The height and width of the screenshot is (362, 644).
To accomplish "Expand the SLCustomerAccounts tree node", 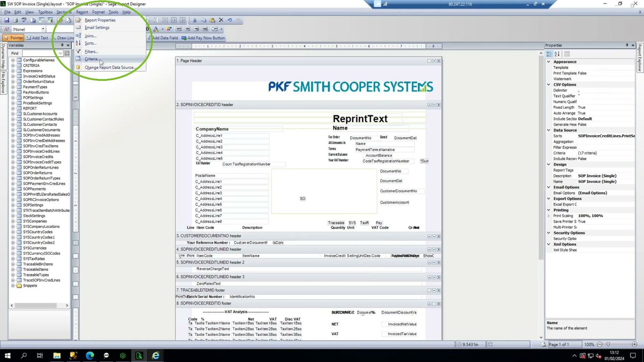I will click(x=13, y=114).
